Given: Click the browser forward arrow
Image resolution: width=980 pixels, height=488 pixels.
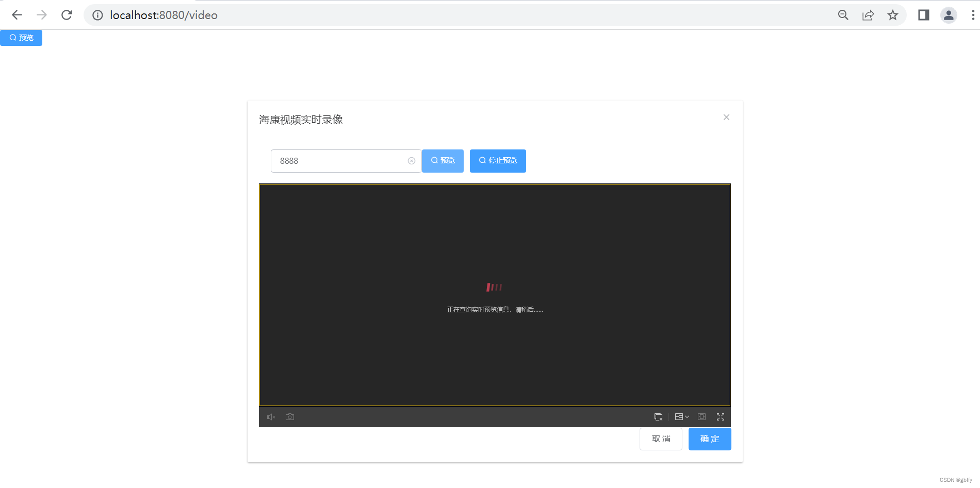Looking at the screenshot, I should (42, 15).
